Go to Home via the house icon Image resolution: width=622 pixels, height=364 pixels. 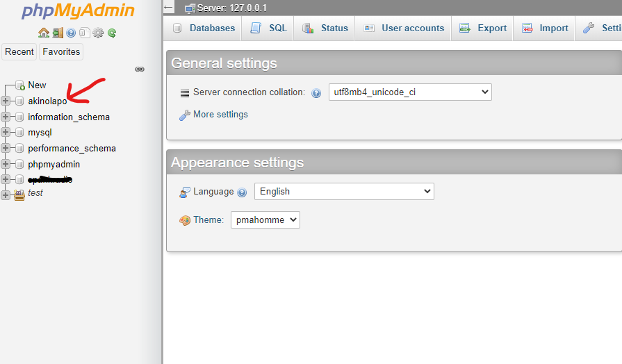coord(44,33)
